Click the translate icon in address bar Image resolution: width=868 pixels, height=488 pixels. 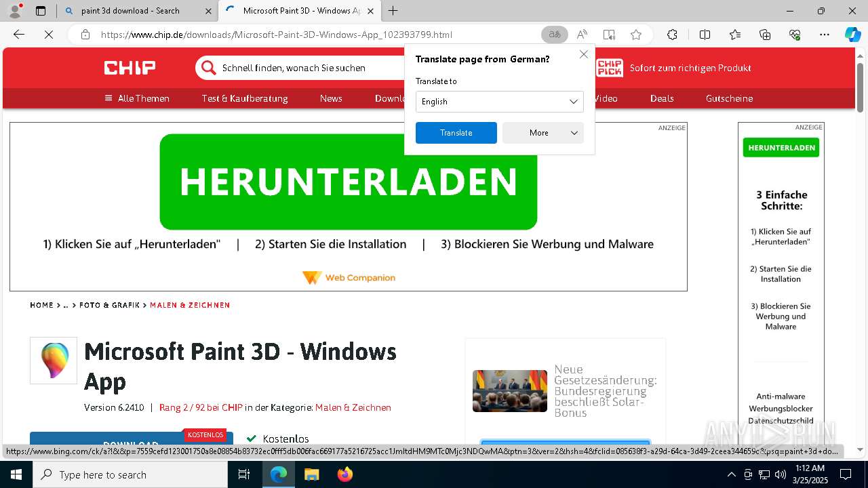pos(555,35)
